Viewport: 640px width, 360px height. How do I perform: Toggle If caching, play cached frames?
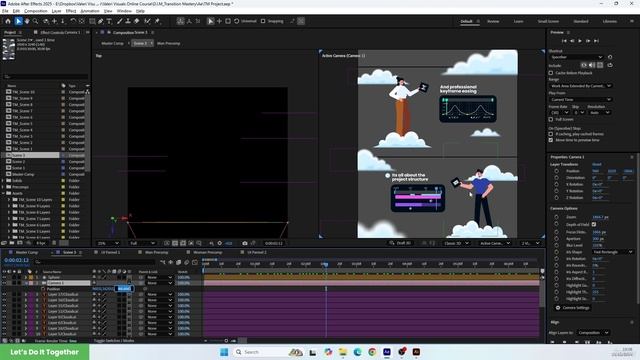(x=551, y=134)
